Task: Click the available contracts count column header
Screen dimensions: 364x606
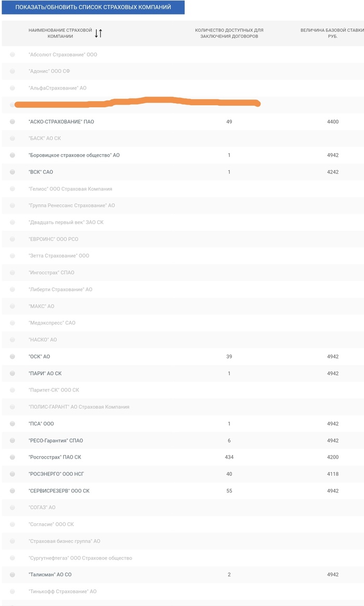Action: [229, 33]
